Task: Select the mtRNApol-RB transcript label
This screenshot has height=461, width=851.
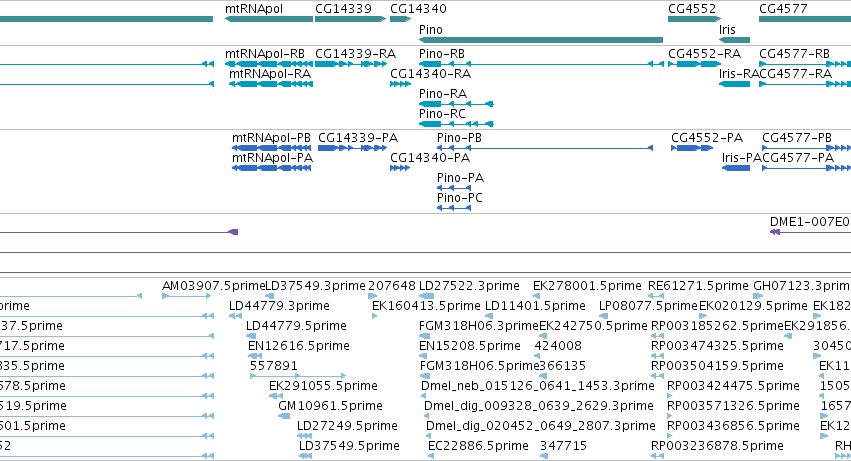Action: [x=265, y=54]
